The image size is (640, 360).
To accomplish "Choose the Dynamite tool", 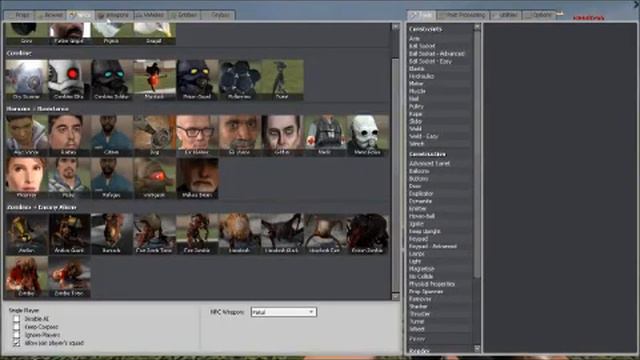I will pos(440,201).
